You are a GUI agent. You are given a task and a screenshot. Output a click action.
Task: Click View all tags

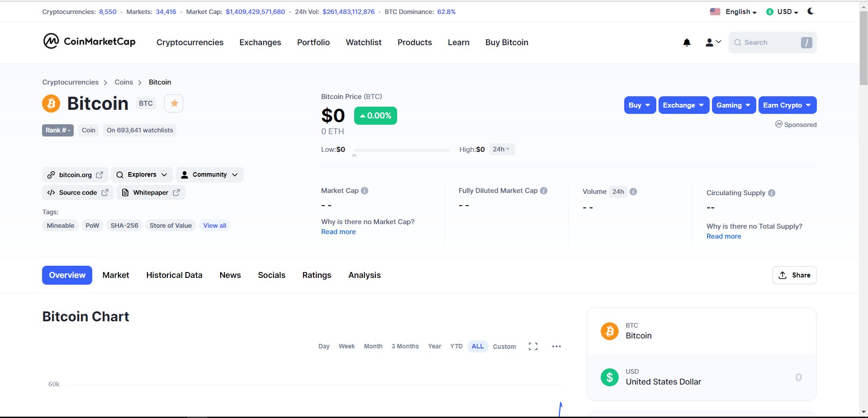point(214,225)
